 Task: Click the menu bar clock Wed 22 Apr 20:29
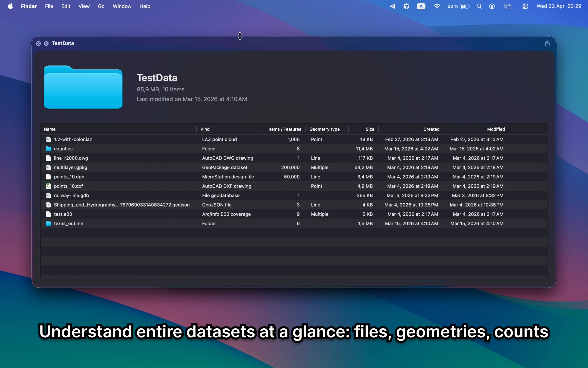point(559,6)
